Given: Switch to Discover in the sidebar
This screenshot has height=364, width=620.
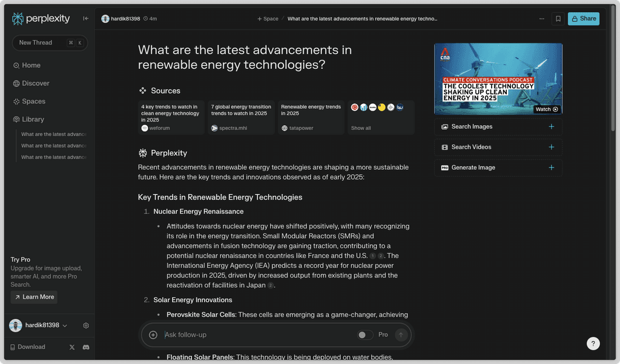Looking at the screenshot, I should pyautogui.click(x=35, y=83).
